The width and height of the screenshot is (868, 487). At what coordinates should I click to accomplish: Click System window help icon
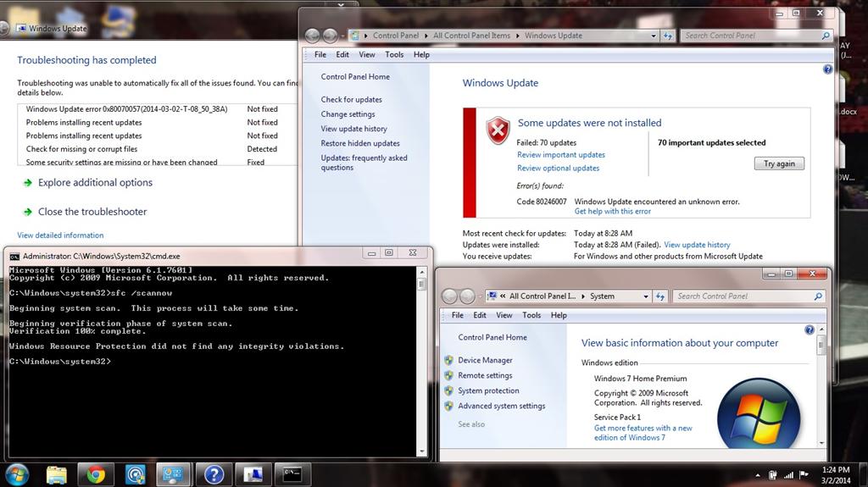810,329
